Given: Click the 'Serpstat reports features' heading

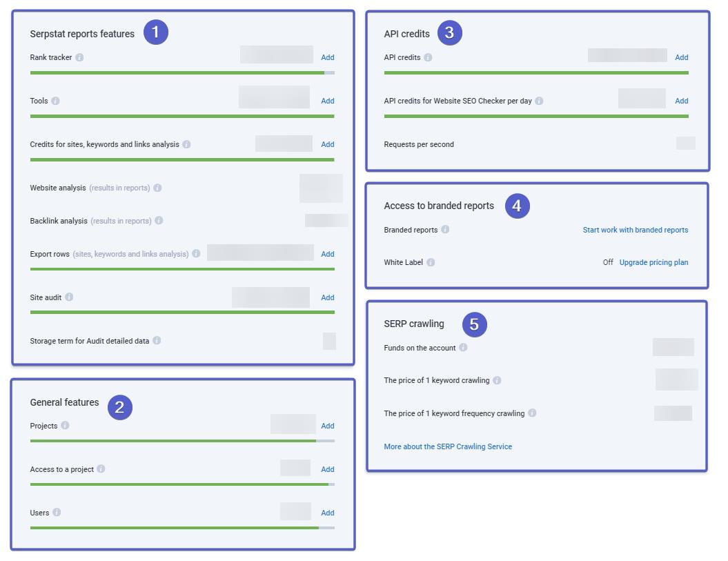Looking at the screenshot, I should (x=82, y=34).
